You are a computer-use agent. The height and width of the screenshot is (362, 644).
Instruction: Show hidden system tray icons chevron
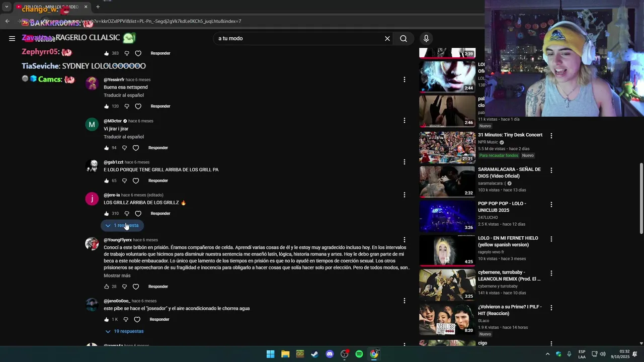tap(547, 354)
